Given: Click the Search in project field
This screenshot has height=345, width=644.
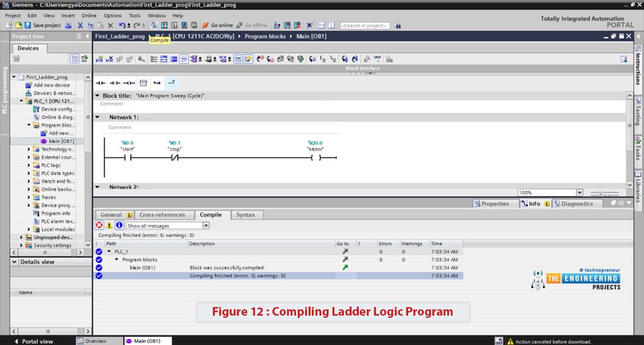Looking at the screenshot, I should point(365,25).
